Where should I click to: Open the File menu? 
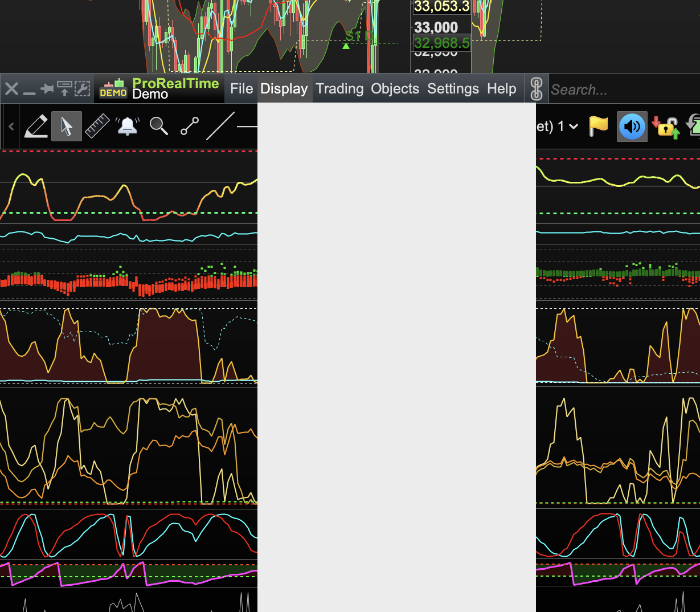click(x=241, y=89)
